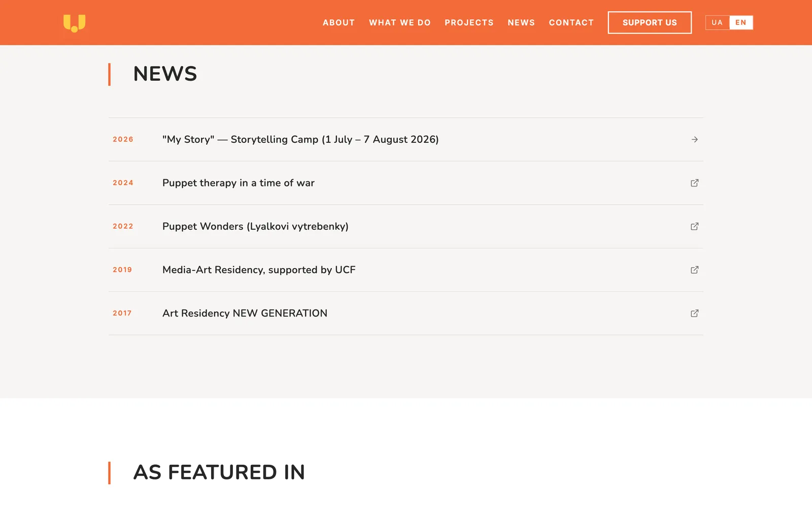
Task: Go to What We Do section
Action: click(399, 22)
